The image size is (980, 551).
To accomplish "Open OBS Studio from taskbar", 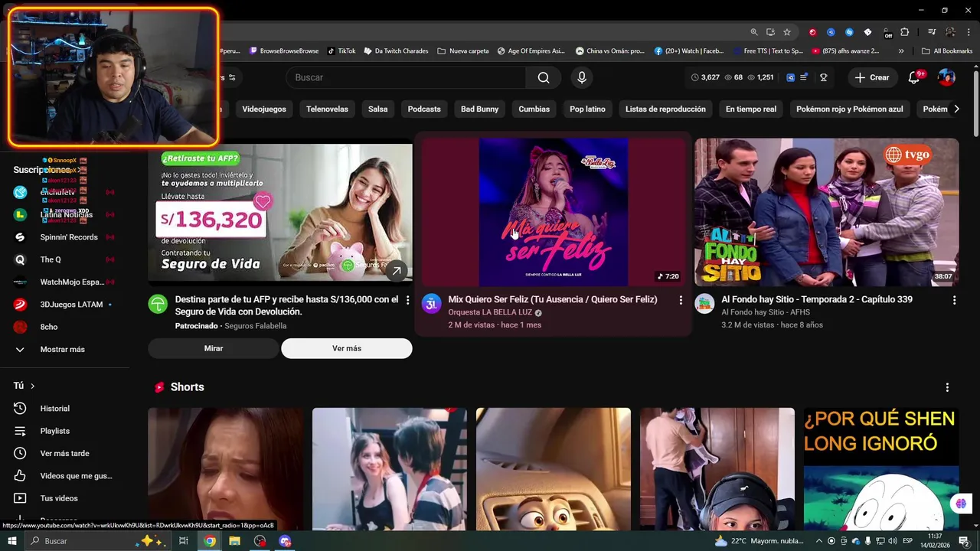I will tap(260, 541).
